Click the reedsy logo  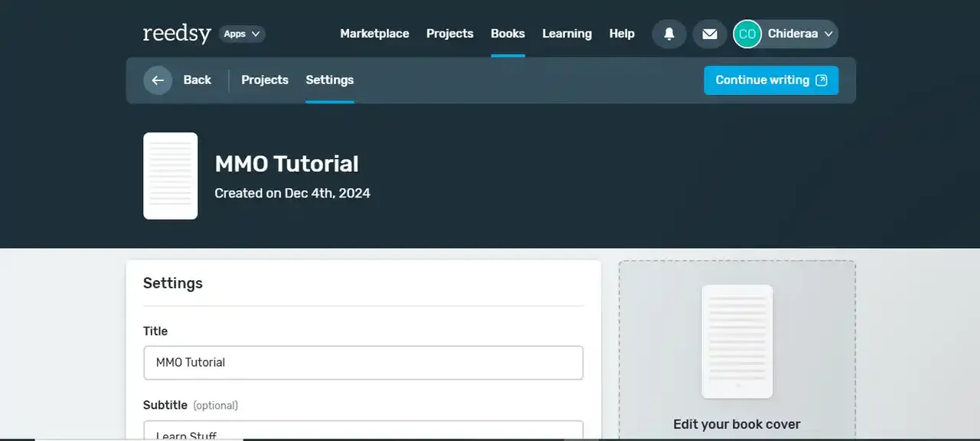(x=177, y=34)
